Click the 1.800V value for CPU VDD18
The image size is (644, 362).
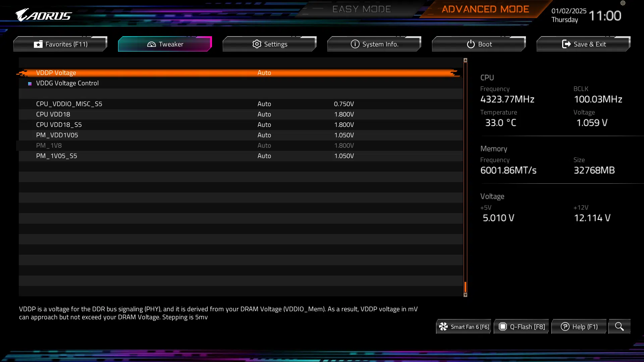pyautogui.click(x=344, y=114)
